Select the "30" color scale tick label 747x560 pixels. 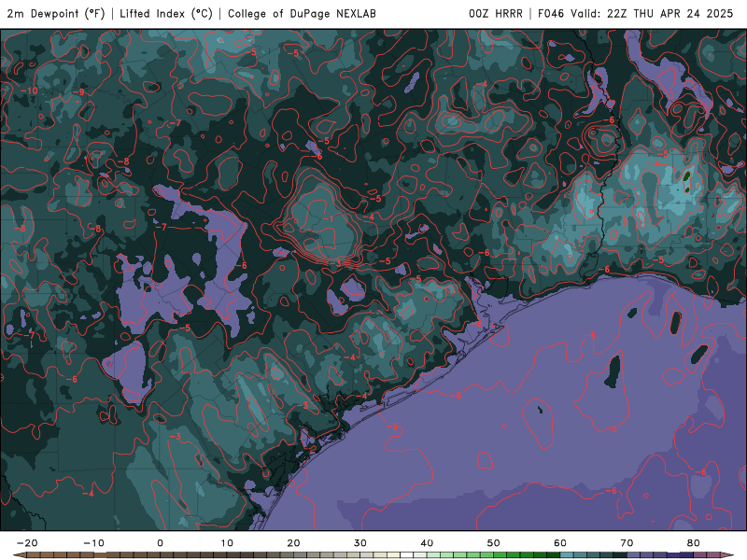pos(360,543)
